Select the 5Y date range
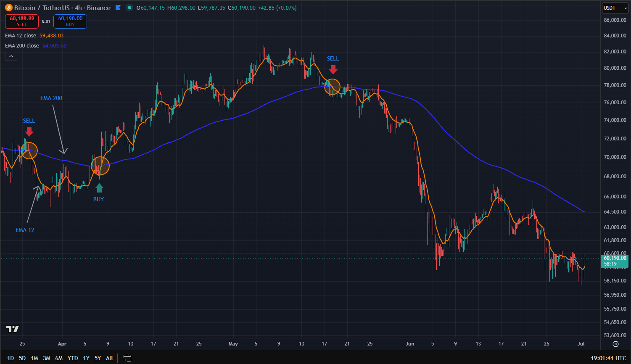The image size is (631, 364). (98, 358)
